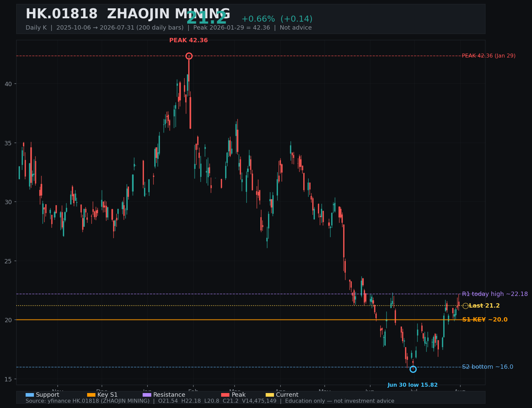Click the y-axis tick label 40

point(8,84)
